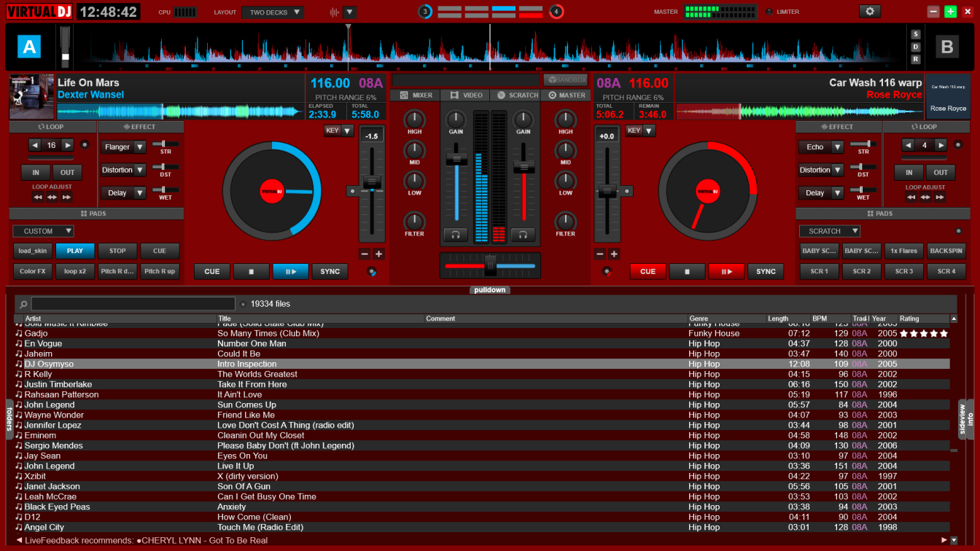Click deck B play/pause button
The image size is (980, 551).
726,271
